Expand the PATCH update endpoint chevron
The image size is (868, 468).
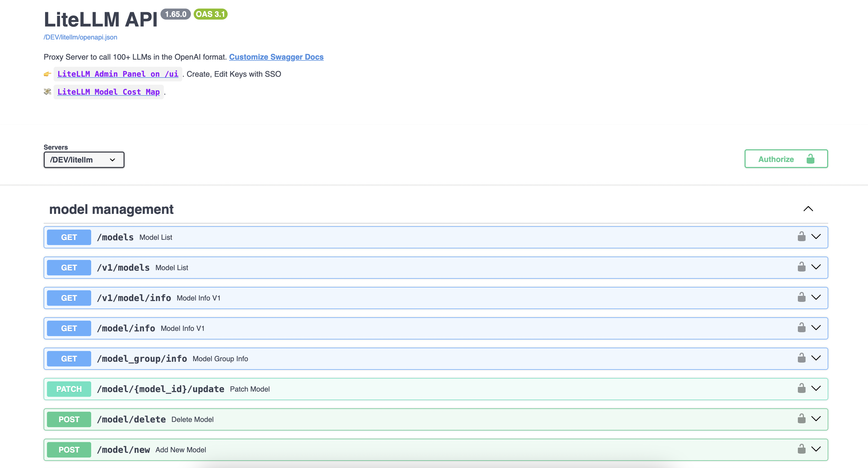816,388
